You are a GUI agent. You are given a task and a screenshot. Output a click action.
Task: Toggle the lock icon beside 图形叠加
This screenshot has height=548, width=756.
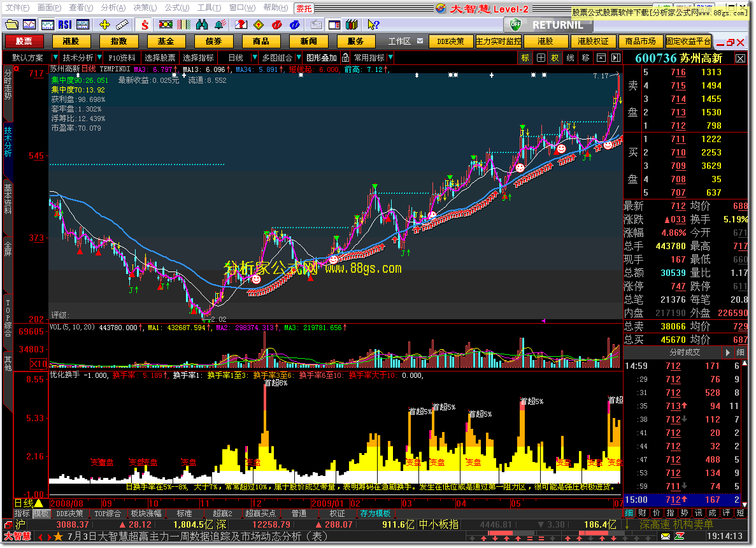(345, 58)
